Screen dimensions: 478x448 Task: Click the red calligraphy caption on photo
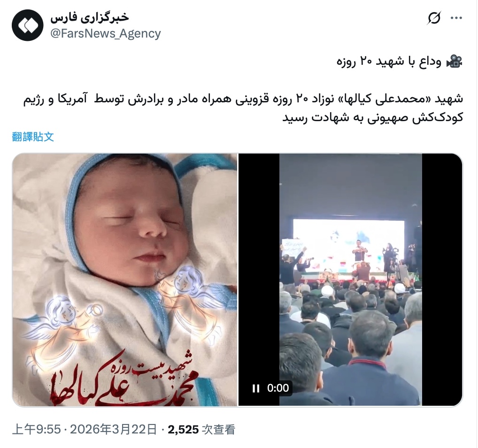pos(122,378)
